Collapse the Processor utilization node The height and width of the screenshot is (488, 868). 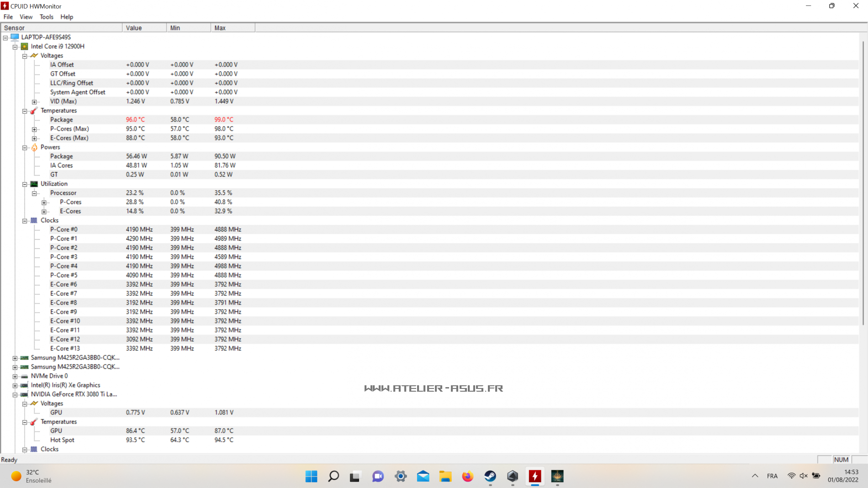point(34,194)
